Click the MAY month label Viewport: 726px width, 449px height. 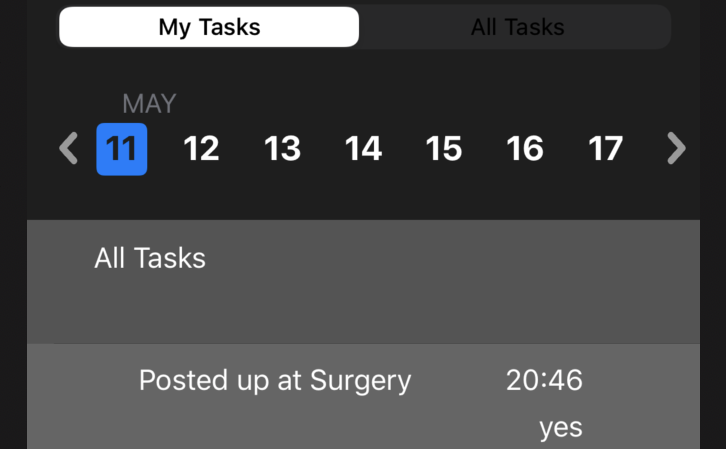coord(149,103)
